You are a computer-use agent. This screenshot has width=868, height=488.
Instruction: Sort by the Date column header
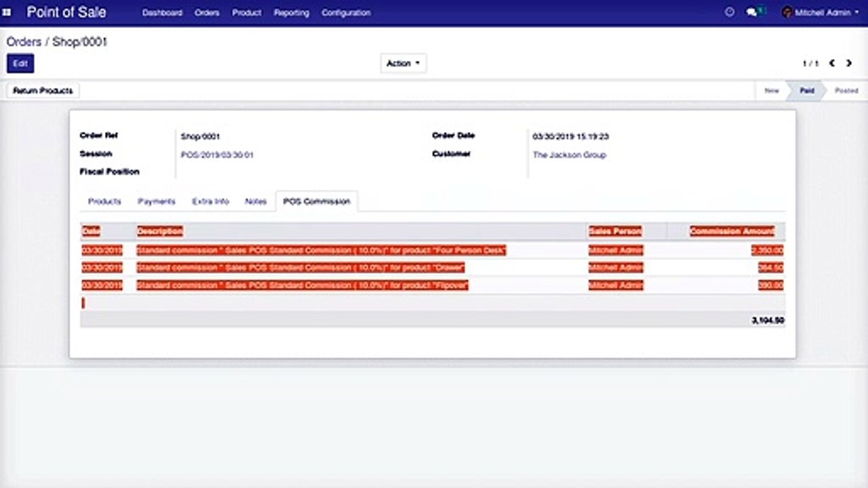(92, 231)
